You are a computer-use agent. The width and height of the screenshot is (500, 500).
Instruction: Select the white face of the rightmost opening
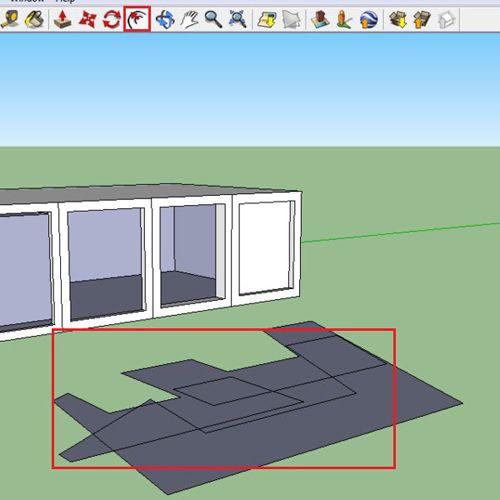click(x=265, y=247)
